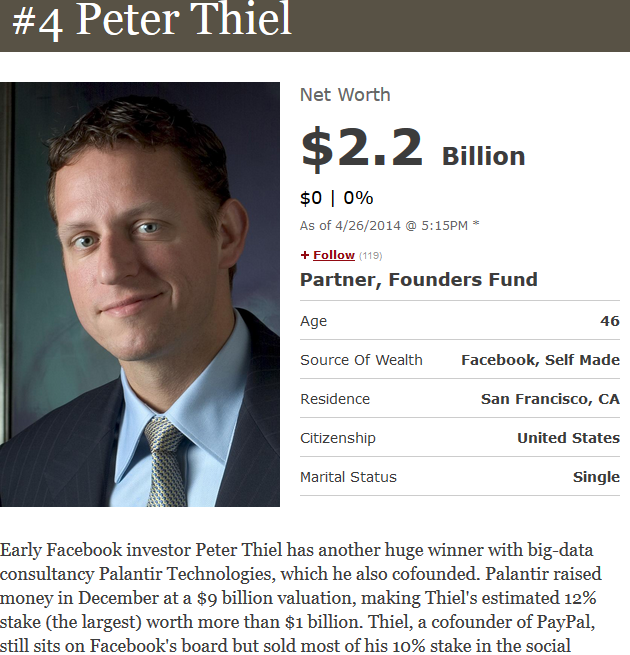The width and height of the screenshot is (630, 655).
Task: Open Peter Thiel's portrait photo
Action: tap(140, 294)
